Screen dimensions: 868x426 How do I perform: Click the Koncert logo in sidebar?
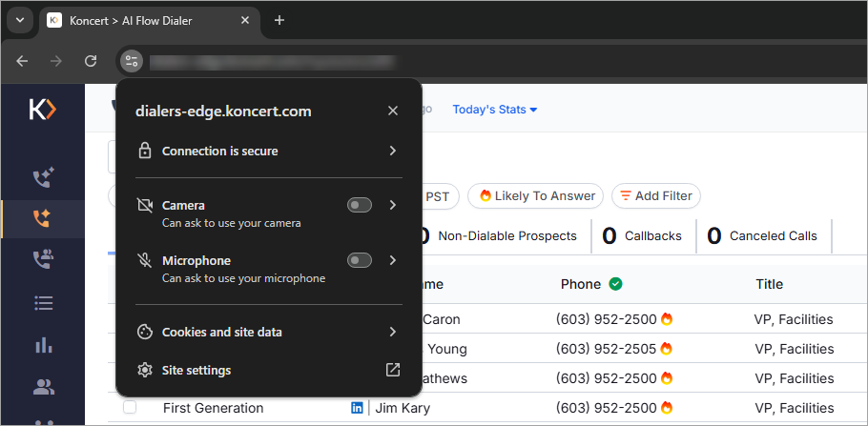pos(43,110)
